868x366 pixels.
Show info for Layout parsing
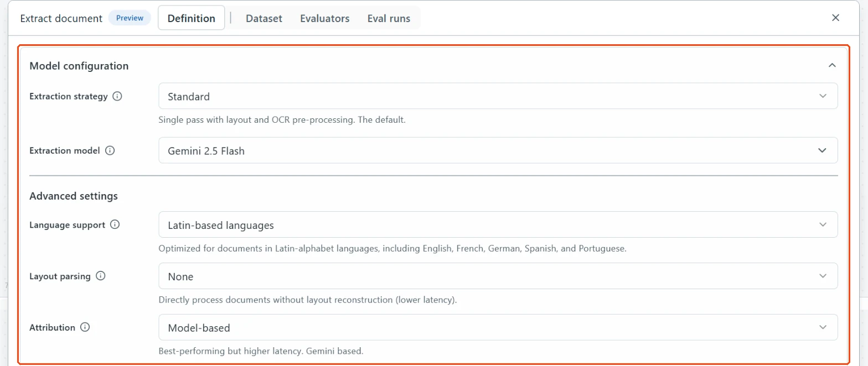coord(100,276)
